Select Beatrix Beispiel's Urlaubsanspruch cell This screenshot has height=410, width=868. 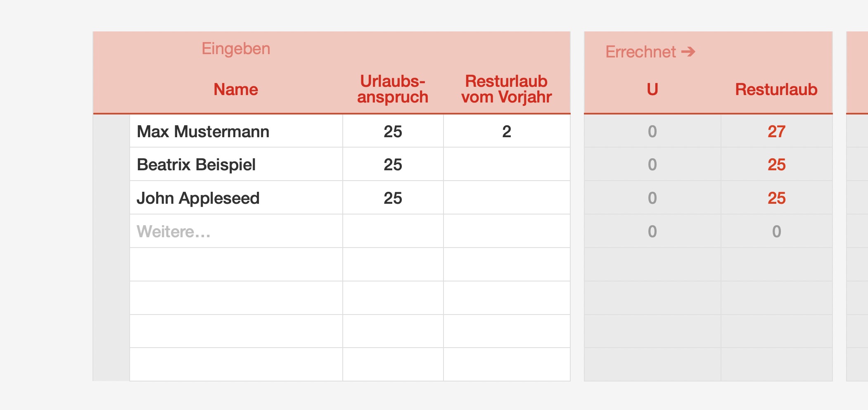393,164
